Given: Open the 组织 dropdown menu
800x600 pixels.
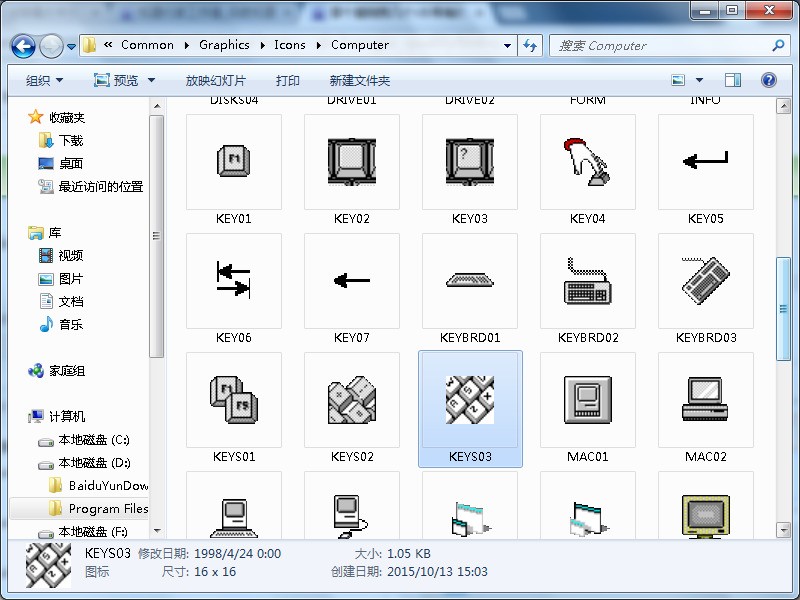Looking at the screenshot, I should (x=44, y=80).
